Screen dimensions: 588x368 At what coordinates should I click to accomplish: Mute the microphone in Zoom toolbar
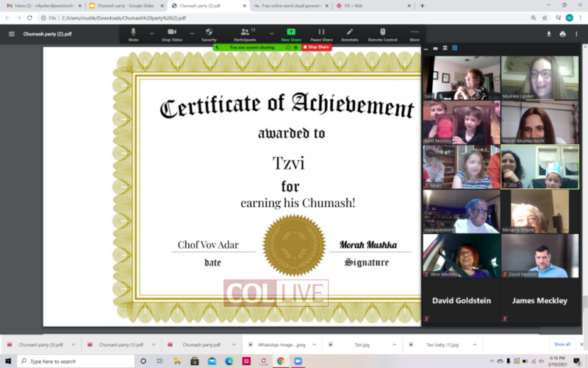pos(134,34)
